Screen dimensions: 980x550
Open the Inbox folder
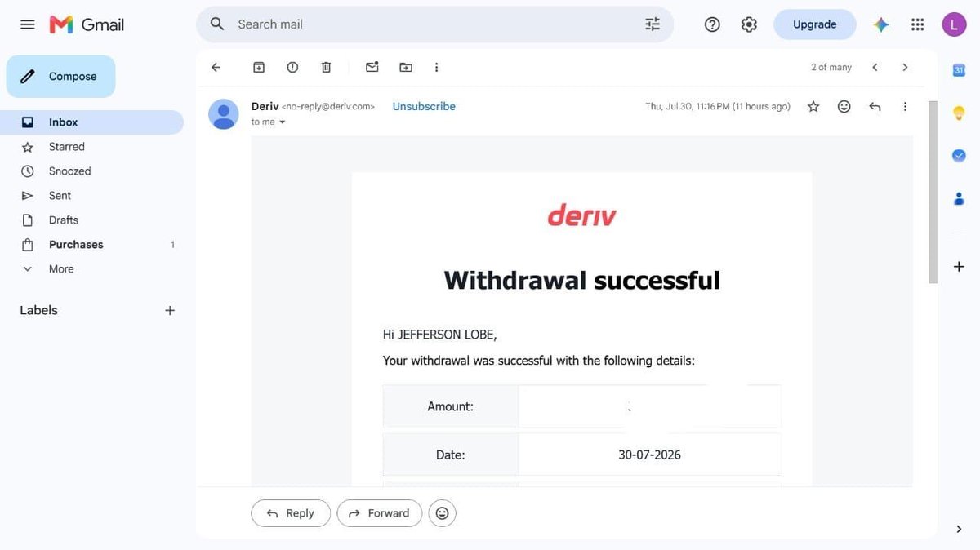pos(91,122)
